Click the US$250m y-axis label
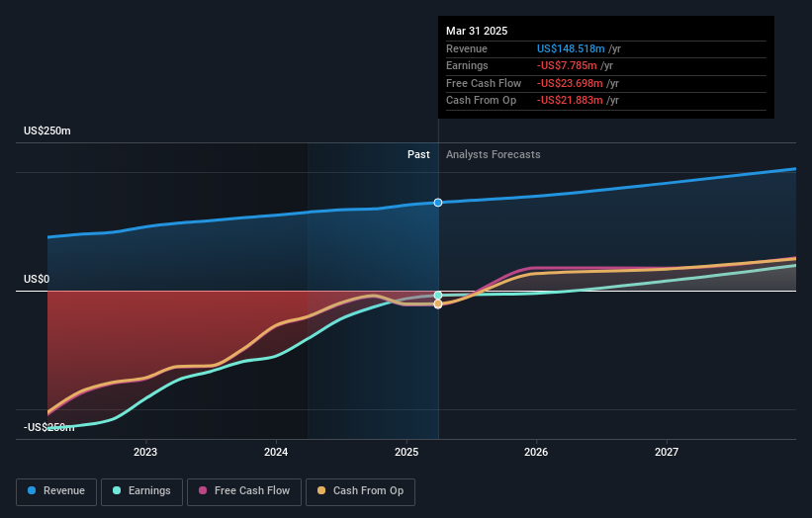The image size is (812, 518). point(47,130)
